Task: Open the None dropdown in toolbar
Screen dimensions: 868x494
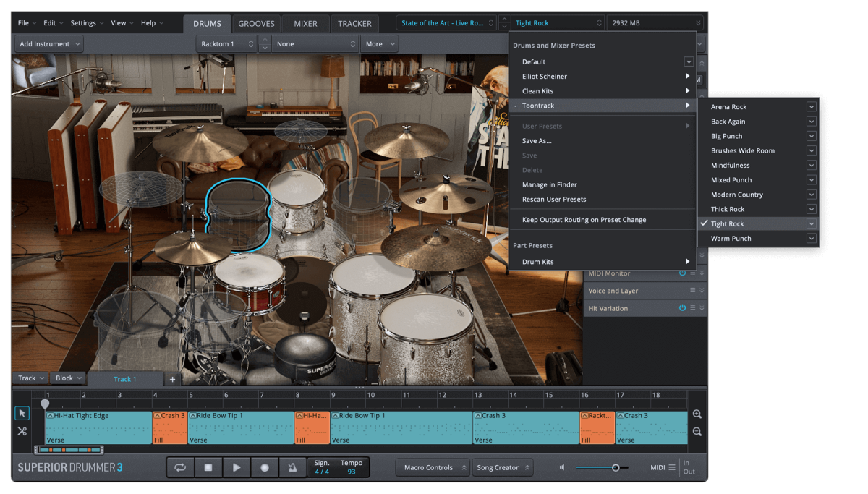Action: point(315,44)
